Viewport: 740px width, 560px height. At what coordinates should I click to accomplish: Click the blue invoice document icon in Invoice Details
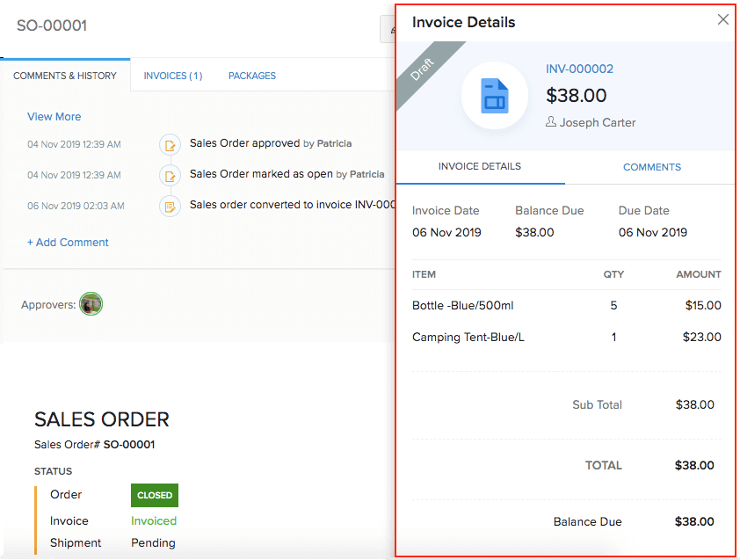tap(496, 95)
